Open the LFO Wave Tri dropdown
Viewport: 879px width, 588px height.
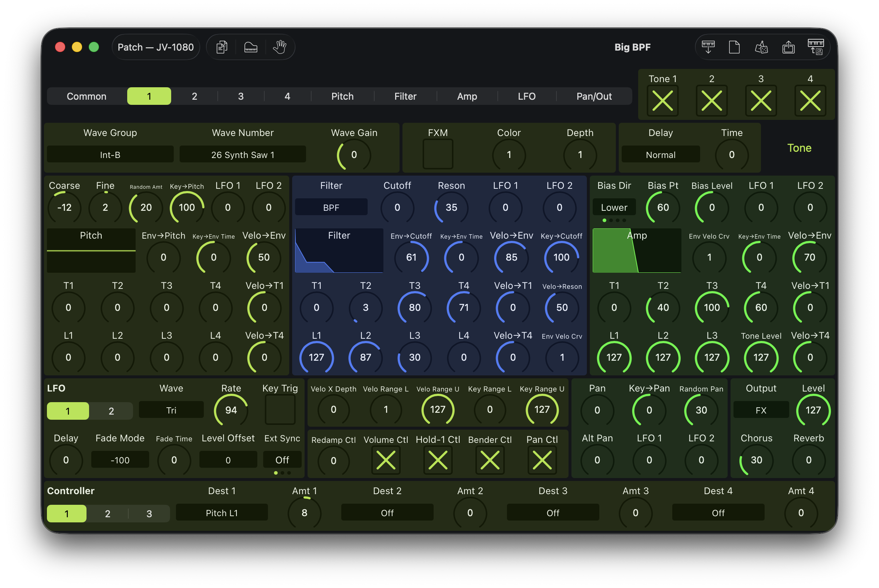click(171, 410)
